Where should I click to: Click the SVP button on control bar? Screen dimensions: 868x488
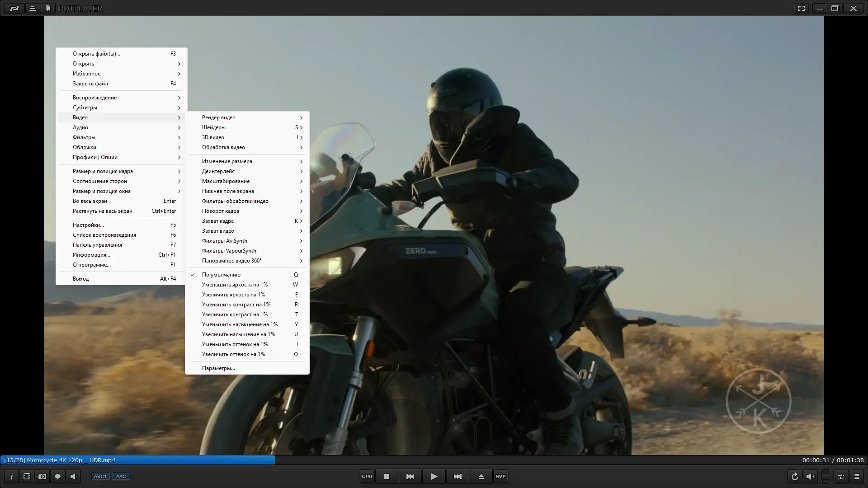(x=500, y=476)
